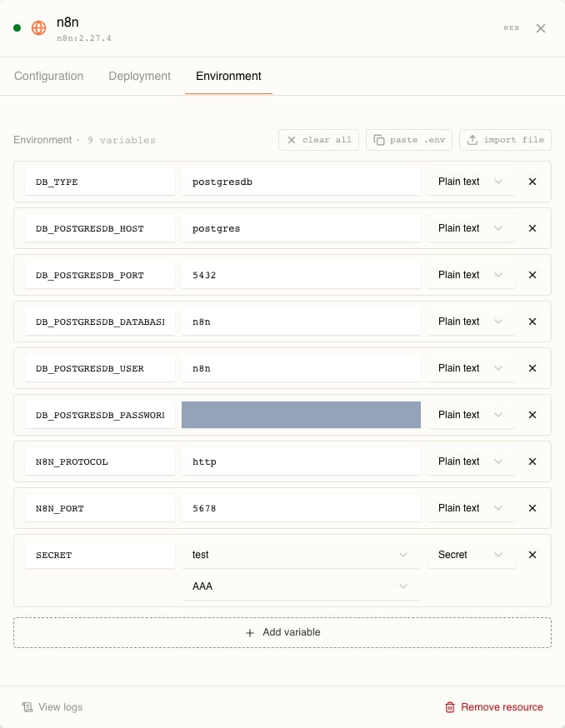Open type dropdown for DB_POSTGRESDB_PORT row

(x=471, y=275)
